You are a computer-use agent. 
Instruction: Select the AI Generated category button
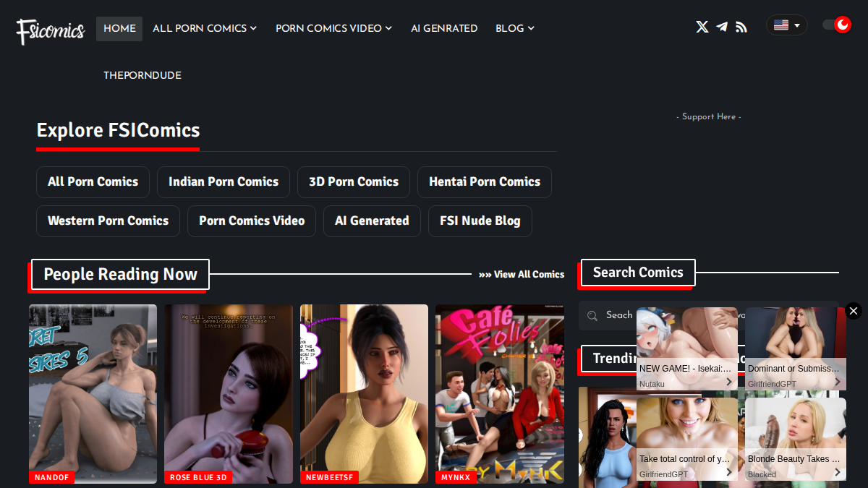372,221
